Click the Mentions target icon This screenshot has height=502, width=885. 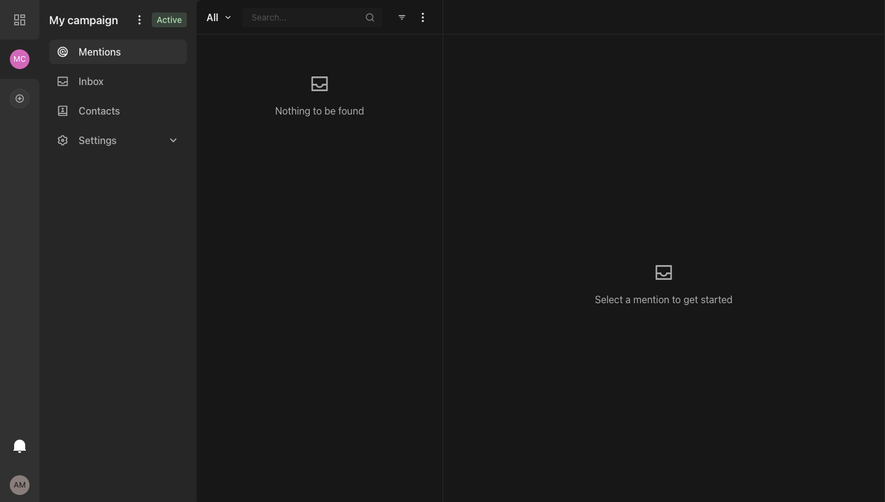point(63,52)
